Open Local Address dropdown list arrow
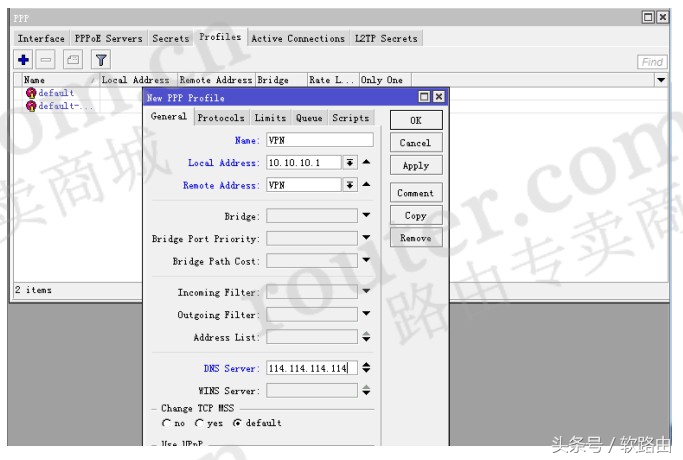This screenshot has width=683, height=460. click(x=349, y=162)
